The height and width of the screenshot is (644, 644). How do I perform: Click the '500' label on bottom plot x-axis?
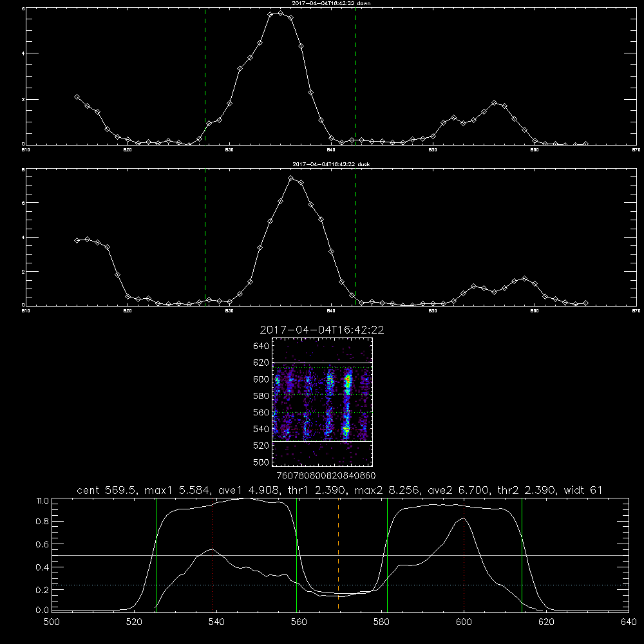click(52, 622)
